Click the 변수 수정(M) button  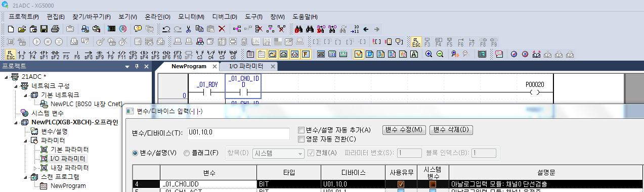(404, 130)
